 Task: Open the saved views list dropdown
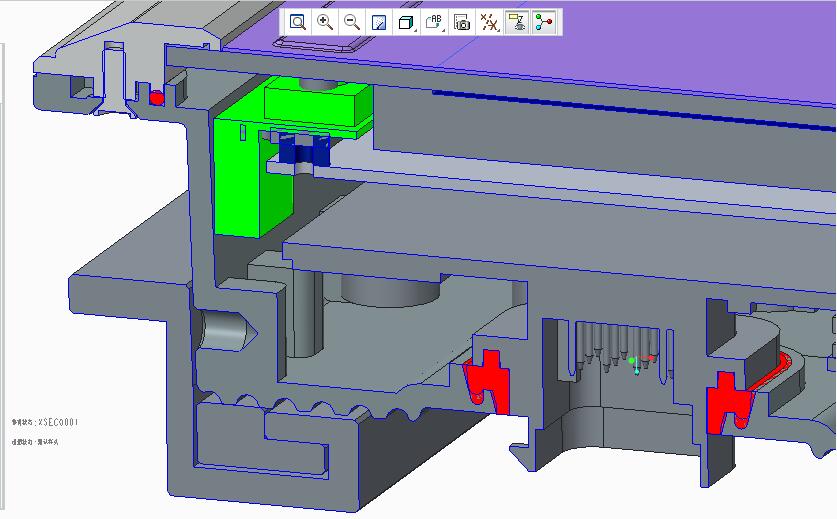click(x=434, y=22)
